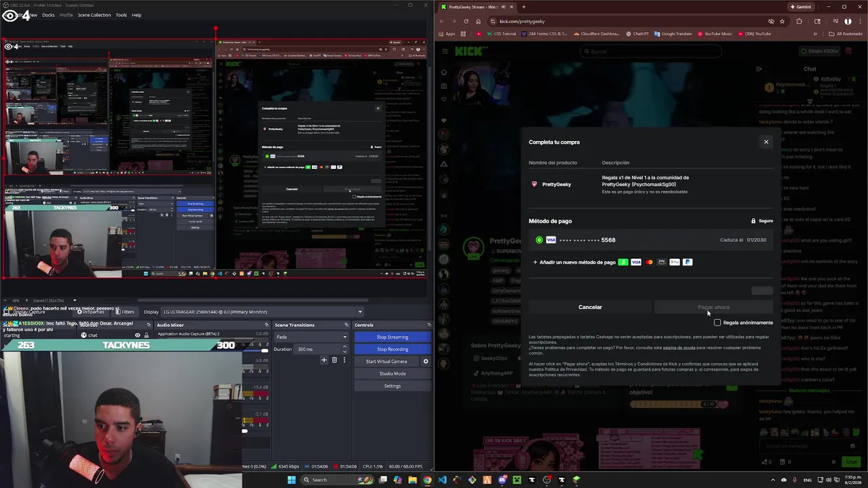Open the Docks menu in OBS
Viewport: 868px width, 488px height.
pos(48,15)
